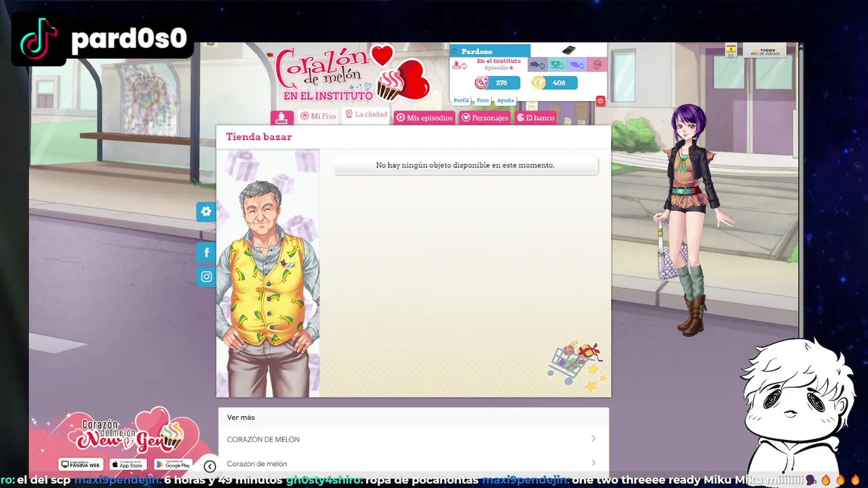The image size is (868, 488).
Task: Click the gold coins 406 counter
Action: [554, 83]
